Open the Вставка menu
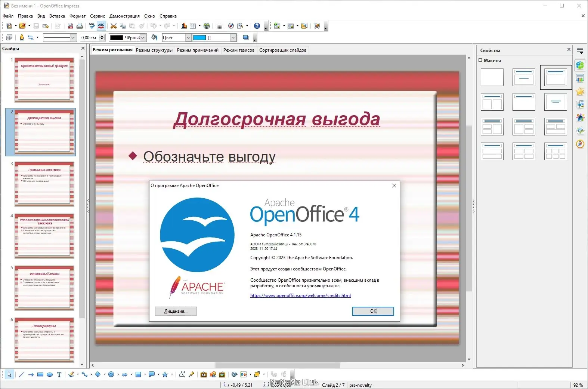The image size is (588, 389). coord(57,16)
